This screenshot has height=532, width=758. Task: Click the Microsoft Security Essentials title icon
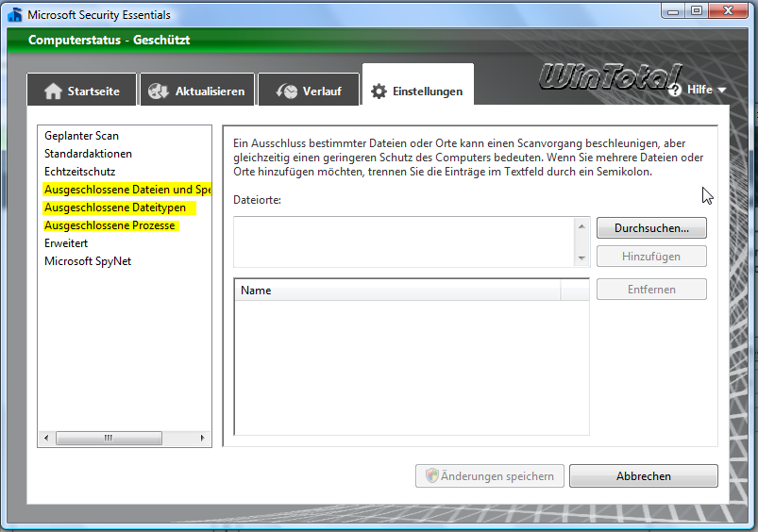15,14
